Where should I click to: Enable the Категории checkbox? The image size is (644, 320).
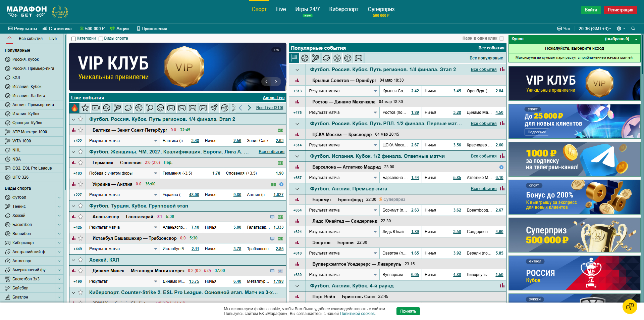pos(73,39)
